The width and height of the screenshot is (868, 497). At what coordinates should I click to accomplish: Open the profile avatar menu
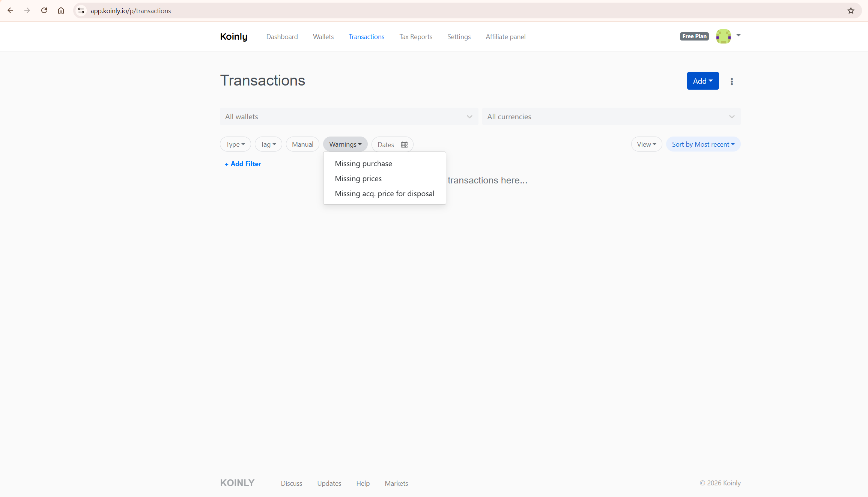[x=723, y=36]
